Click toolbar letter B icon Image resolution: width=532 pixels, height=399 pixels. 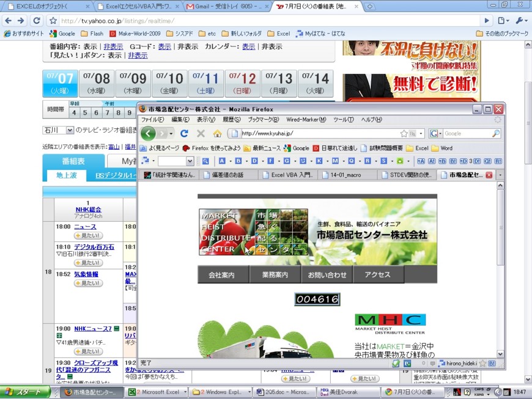click(x=238, y=161)
